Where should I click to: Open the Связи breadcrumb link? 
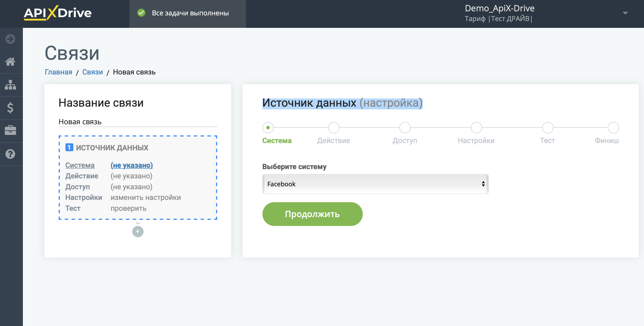92,72
